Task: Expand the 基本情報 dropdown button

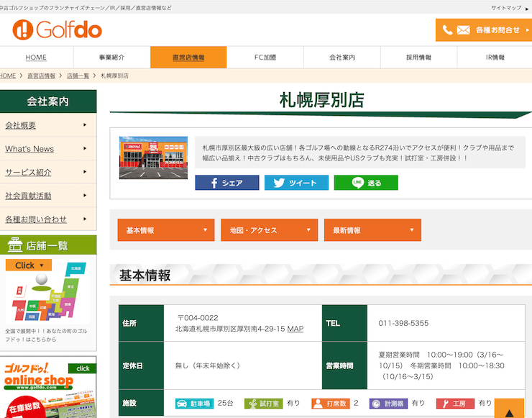Action: pos(166,230)
